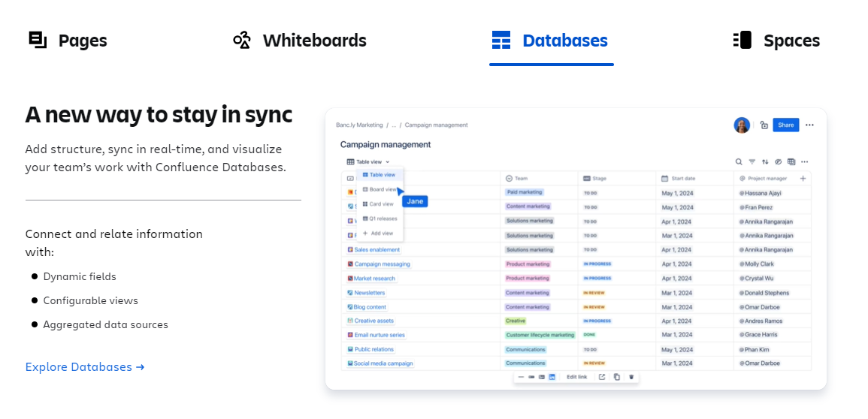Viewport: 868px width, 419px height.
Task: Click the table layout icon in the toolbar
Action: 791,162
